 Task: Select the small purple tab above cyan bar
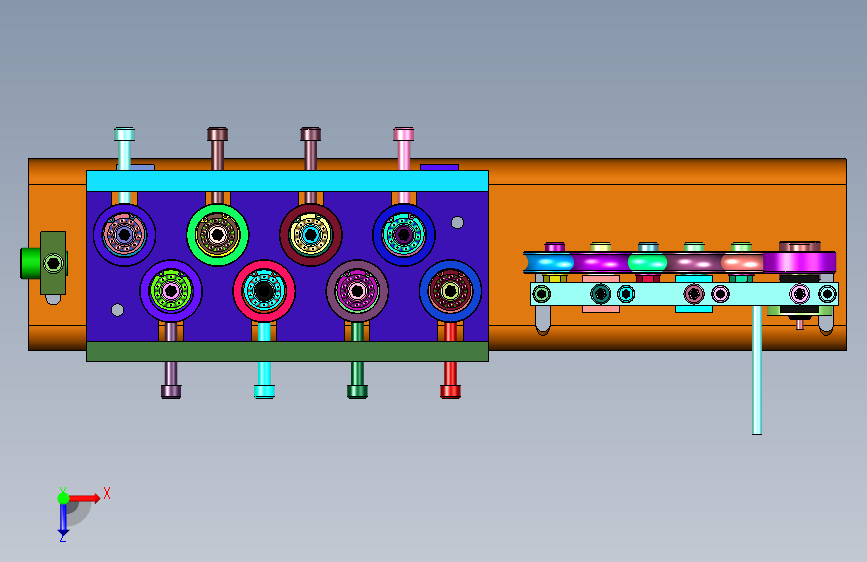pos(440,167)
